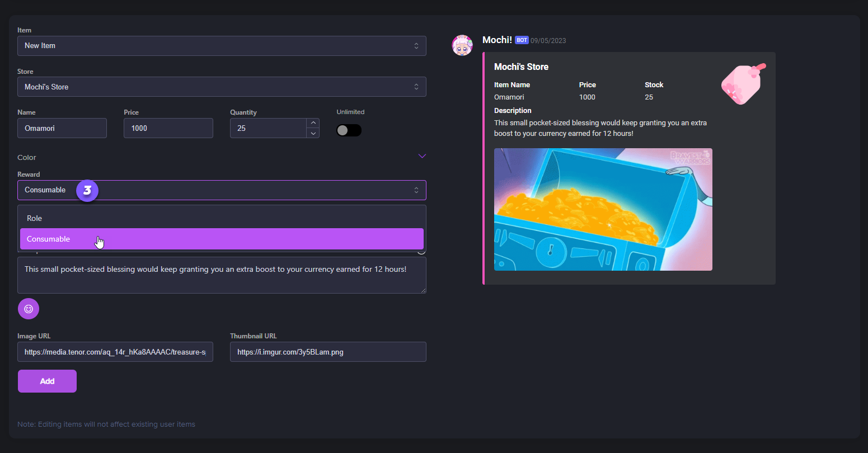Viewport: 868px width, 453px height.
Task: Increase quantity with up arrow
Action: pyautogui.click(x=313, y=123)
